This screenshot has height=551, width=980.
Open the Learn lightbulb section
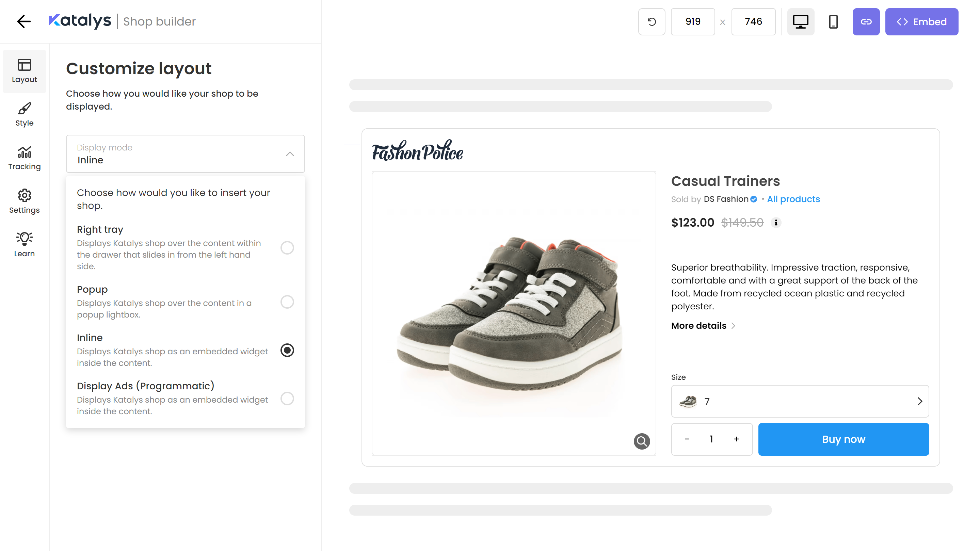pos(25,245)
